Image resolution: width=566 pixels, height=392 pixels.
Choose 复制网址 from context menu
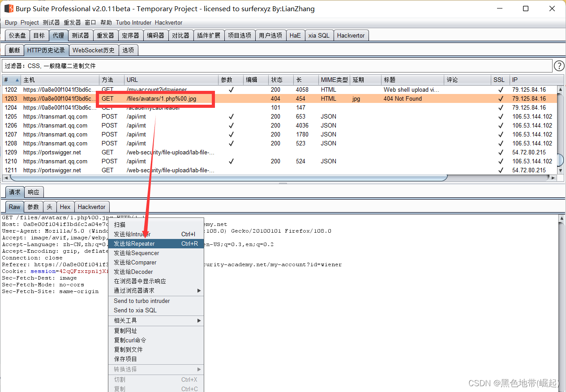(x=156, y=331)
